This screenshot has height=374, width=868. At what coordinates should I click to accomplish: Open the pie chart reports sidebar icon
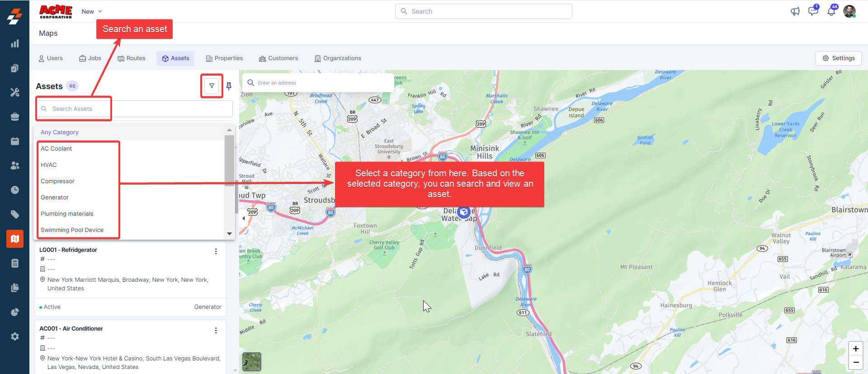(x=15, y=312)
